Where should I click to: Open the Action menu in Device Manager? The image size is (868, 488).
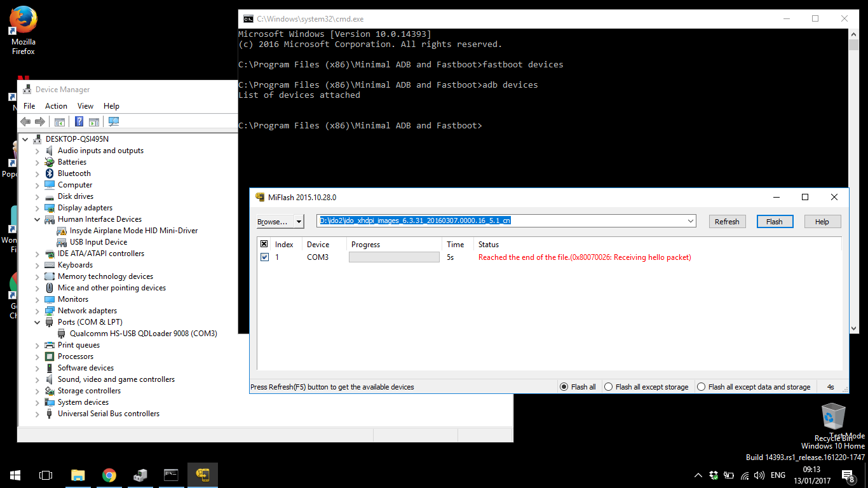[56, 106]
